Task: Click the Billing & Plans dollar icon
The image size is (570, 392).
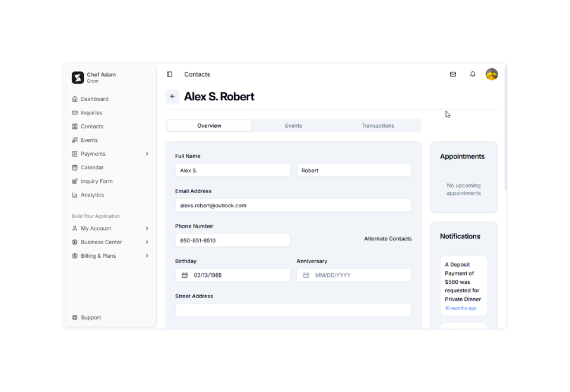Action: tap(75, 256)
